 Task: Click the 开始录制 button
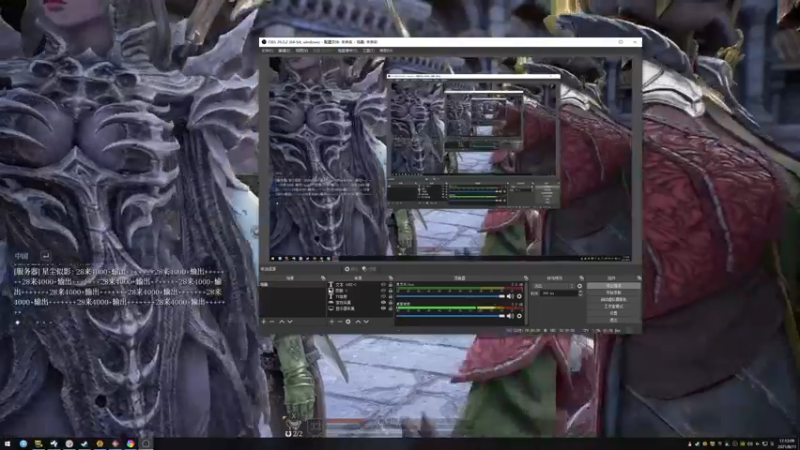pos(613,293)
